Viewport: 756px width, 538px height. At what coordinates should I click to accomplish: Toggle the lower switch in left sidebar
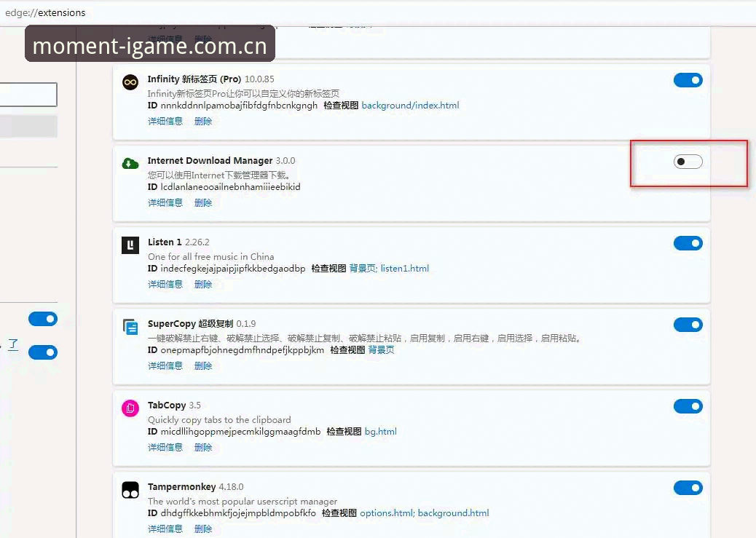[43, 352]
